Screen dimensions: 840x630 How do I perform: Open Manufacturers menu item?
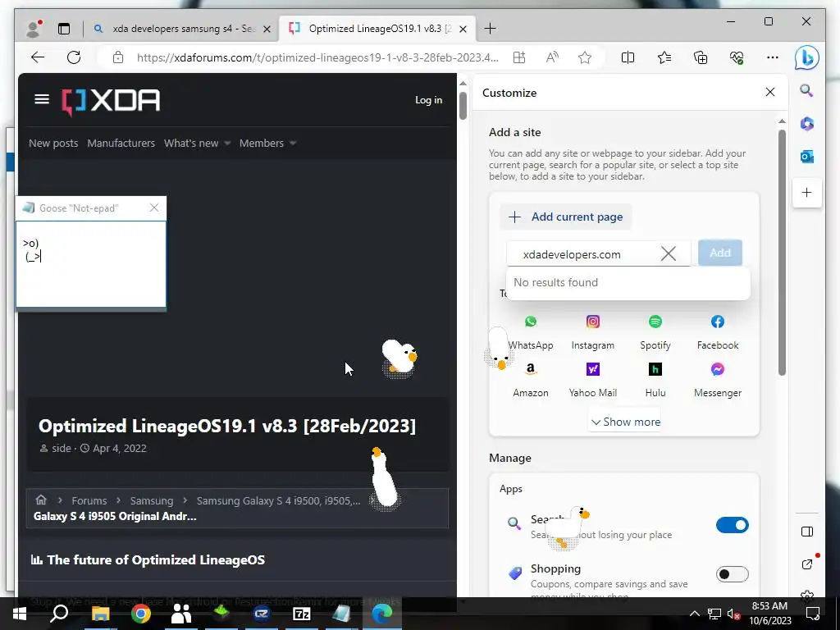(121, 143)
